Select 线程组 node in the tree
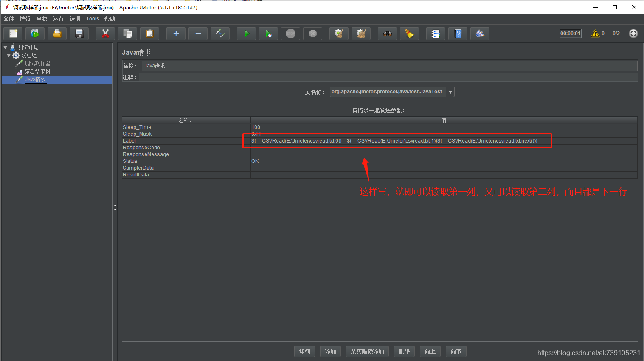The width and height of the screenshot is (644, 361). coord(29,55)
